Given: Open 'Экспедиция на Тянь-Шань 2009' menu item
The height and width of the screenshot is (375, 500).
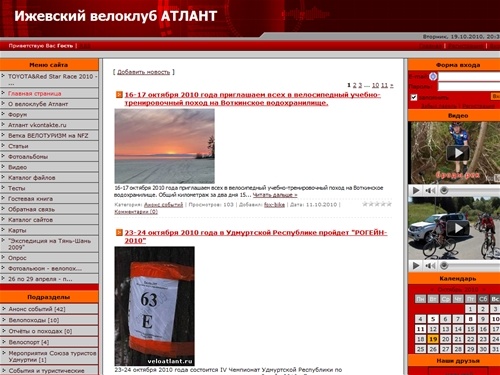Looking at the screenshot, I should (x=49, y=244).
